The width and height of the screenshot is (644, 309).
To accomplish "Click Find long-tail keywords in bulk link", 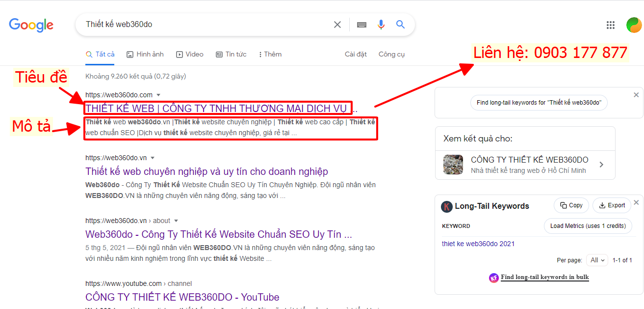I will [544, 277].
